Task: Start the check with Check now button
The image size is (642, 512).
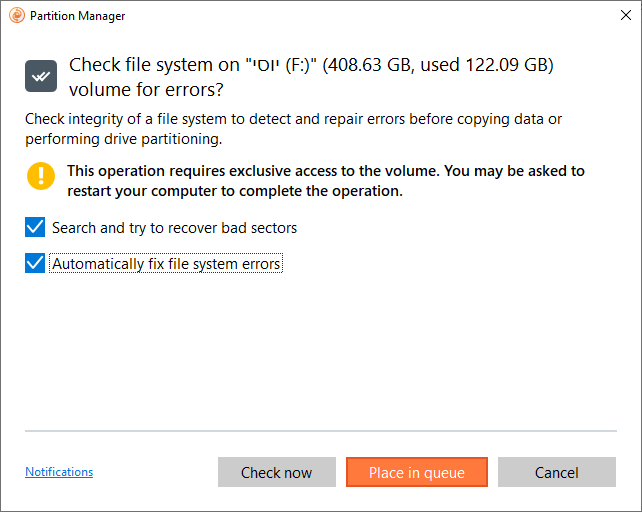Action: 277,472
